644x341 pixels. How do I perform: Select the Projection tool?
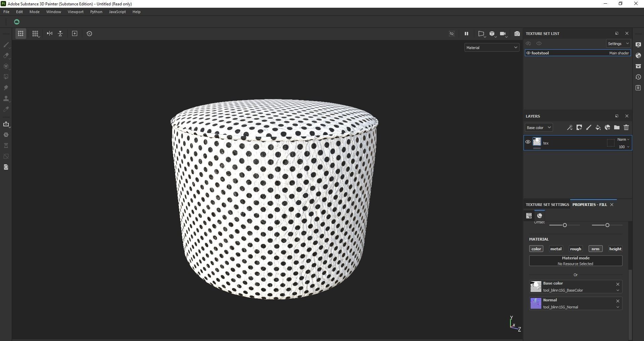pos(6,66)
